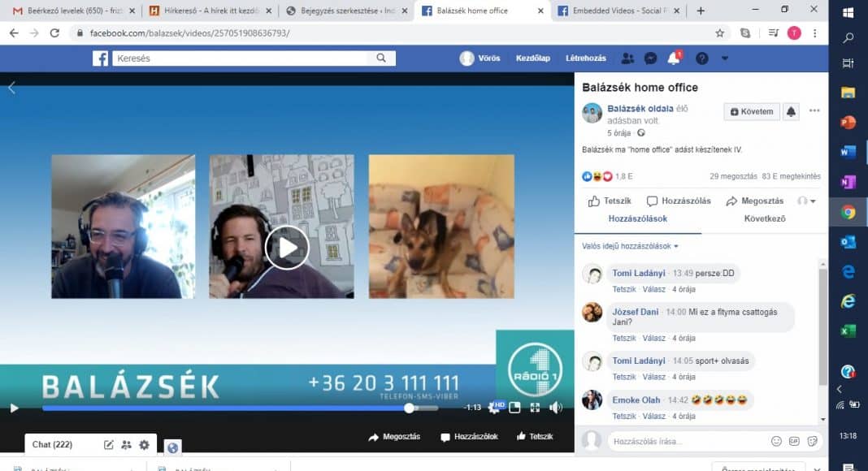Open the notifications bell in Facebook header

point(674,58)
